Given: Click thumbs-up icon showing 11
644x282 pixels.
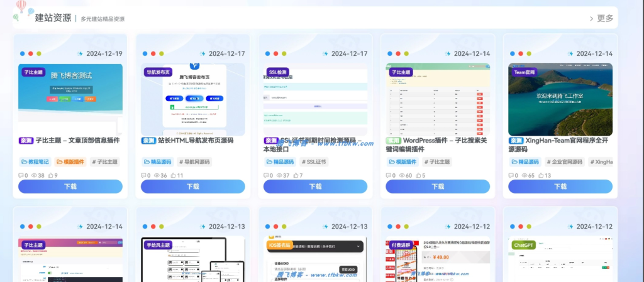Looking at the screenshot, I should [x=174, y=175].
